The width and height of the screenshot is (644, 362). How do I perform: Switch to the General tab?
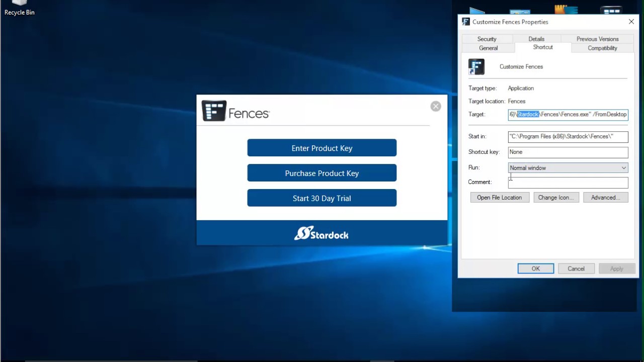[x=489, y=48]
